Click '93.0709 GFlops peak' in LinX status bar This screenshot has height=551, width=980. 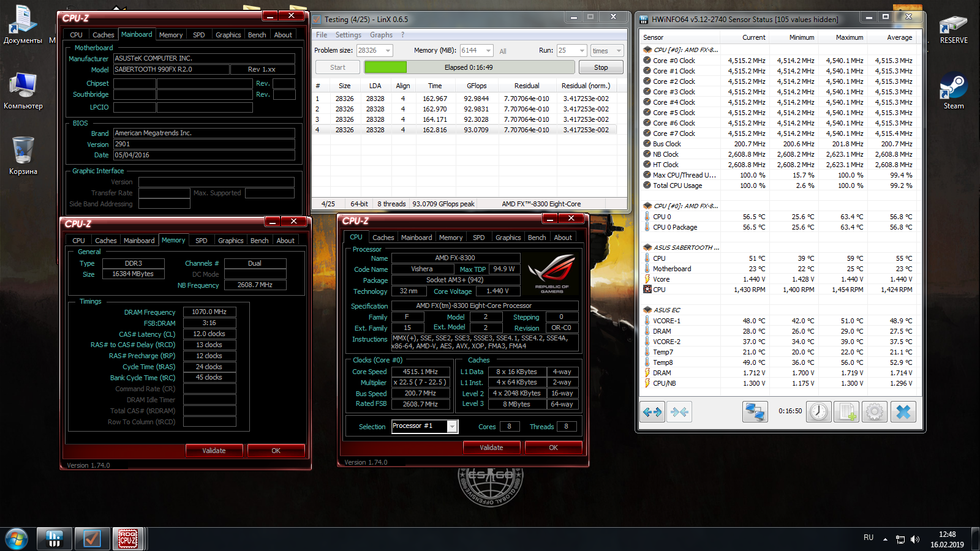443,204
